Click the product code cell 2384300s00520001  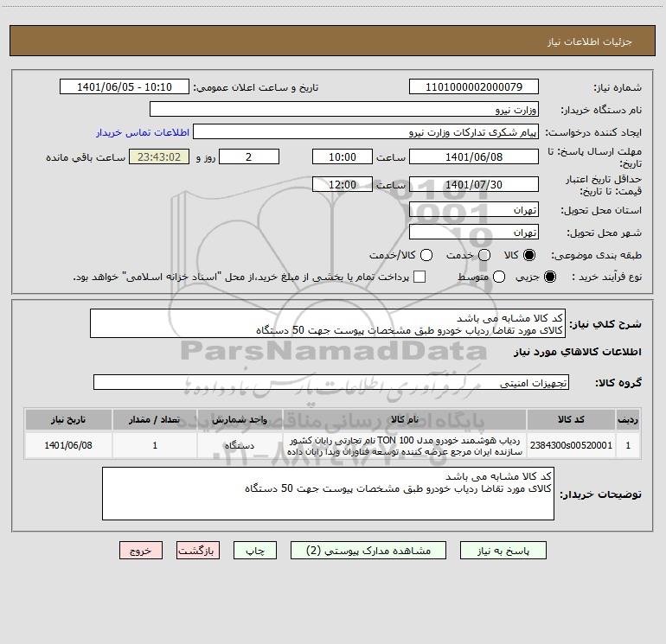coord(571,445)
